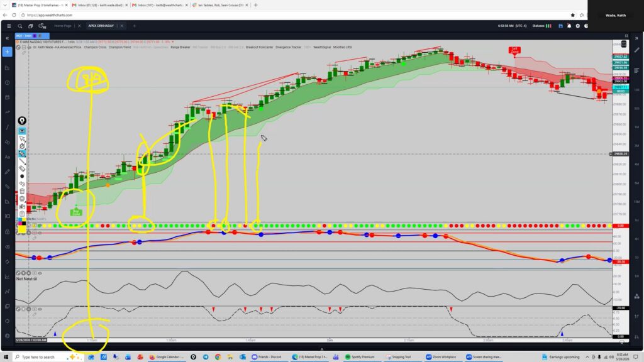
Task: Hide all indicators with the circle-slash icon
Action: click(18, 47)
